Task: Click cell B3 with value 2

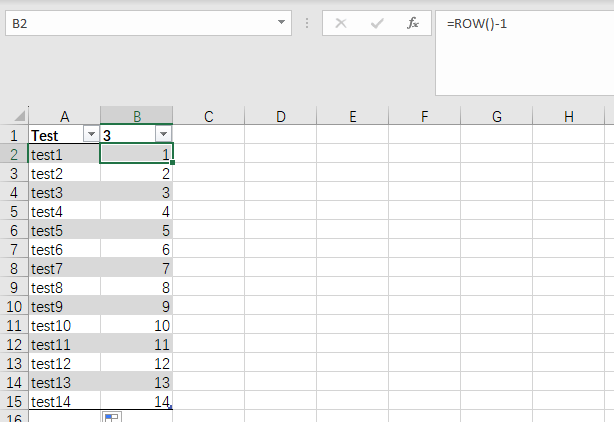Action: click(x=136, y=173)
